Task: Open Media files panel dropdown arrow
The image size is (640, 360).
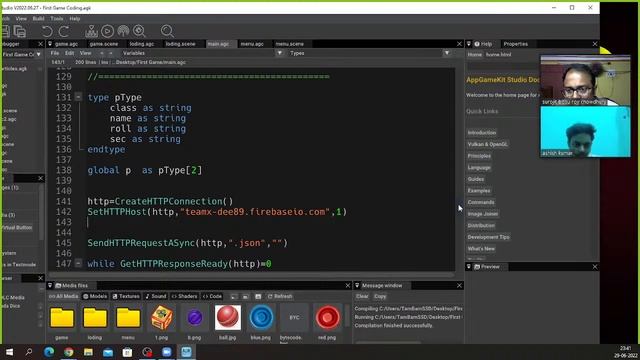Action: pyautogui.click(x=50, y=285)
